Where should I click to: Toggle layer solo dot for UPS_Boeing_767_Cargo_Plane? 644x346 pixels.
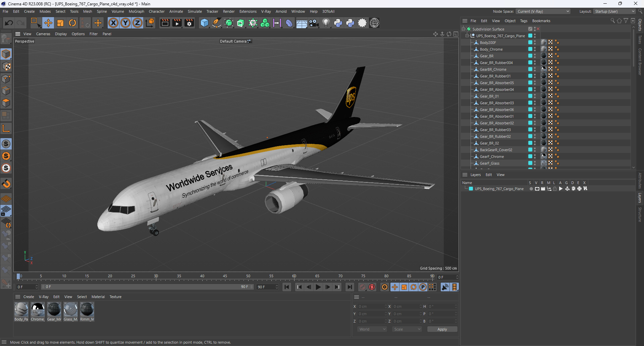531,189
